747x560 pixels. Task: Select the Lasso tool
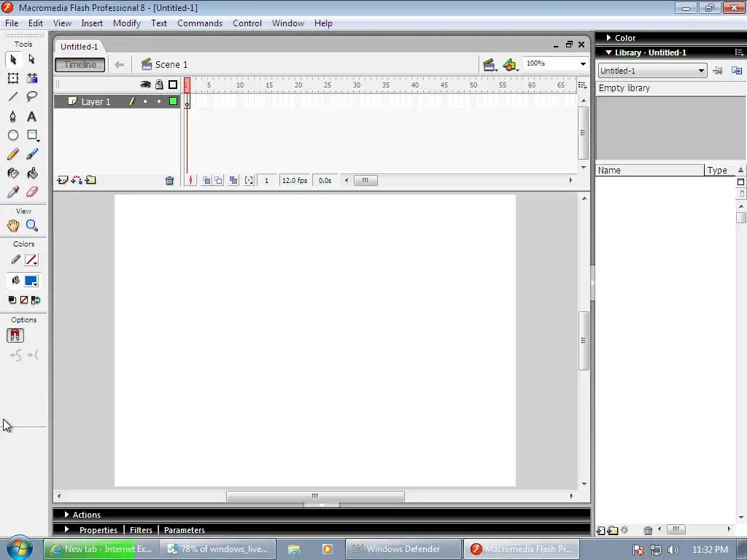click(32, 97)
